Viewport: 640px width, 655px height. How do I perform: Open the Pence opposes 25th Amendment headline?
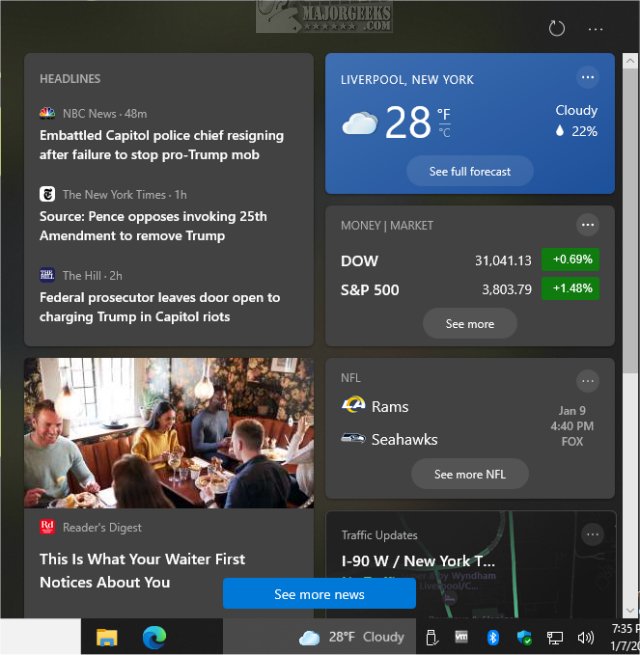tap(153, 226)
